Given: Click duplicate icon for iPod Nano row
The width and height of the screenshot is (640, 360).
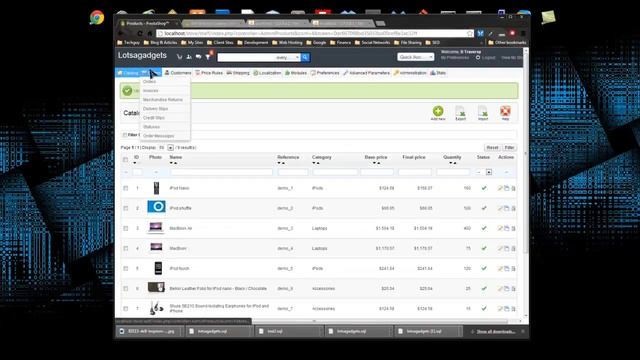Looking at the screenshot, I should (507, 188).
